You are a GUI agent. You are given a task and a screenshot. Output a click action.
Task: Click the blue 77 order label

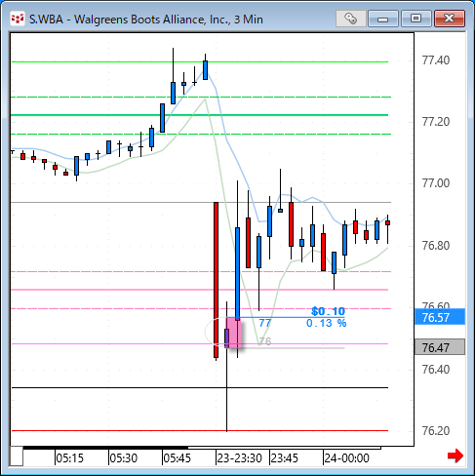[264, 323]
